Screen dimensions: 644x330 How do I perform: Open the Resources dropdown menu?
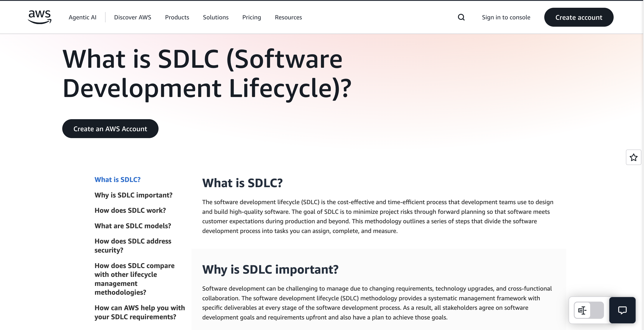tap(288, 17)
